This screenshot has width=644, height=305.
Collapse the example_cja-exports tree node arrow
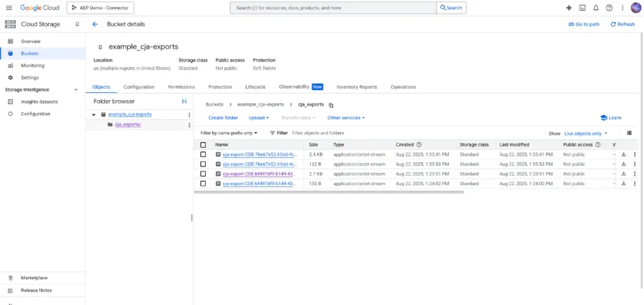point(94,114)
